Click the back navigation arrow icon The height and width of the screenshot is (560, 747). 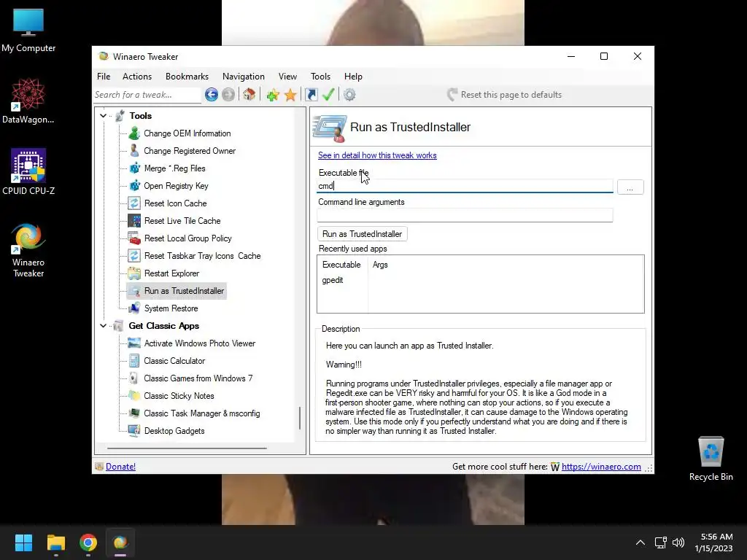point(212,95)
